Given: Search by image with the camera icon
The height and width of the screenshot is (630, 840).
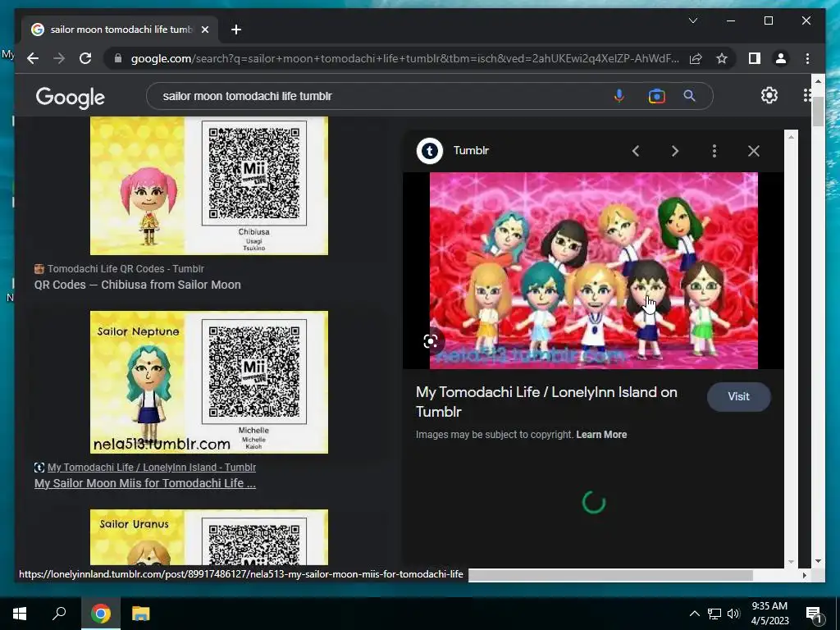Looking at the screenshot, I should coord(656,96).
